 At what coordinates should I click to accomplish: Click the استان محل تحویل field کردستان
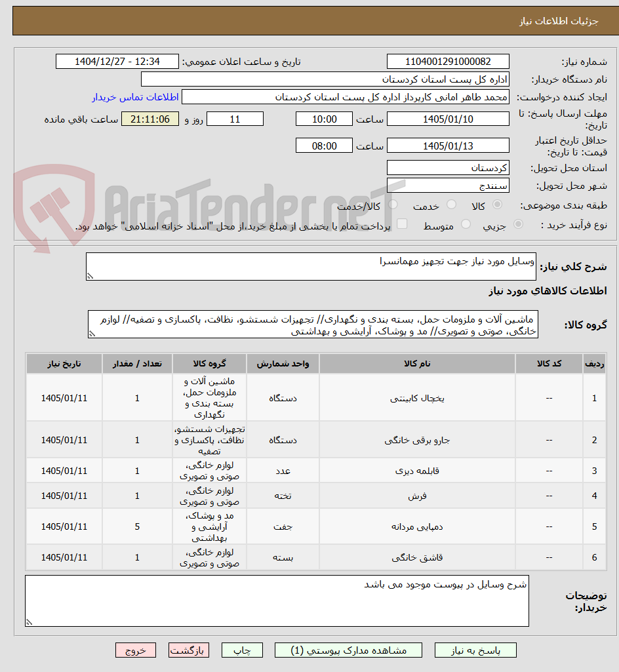coord(448,168)
